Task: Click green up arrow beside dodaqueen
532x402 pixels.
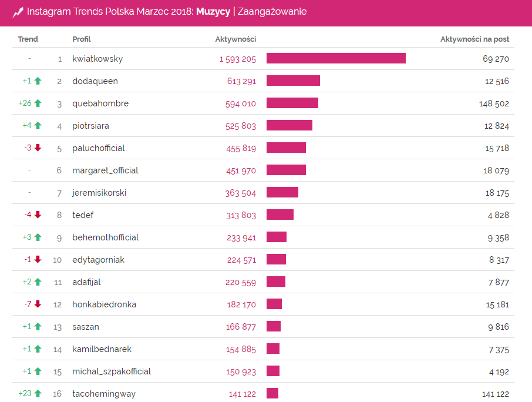Action: coord(38,81)
